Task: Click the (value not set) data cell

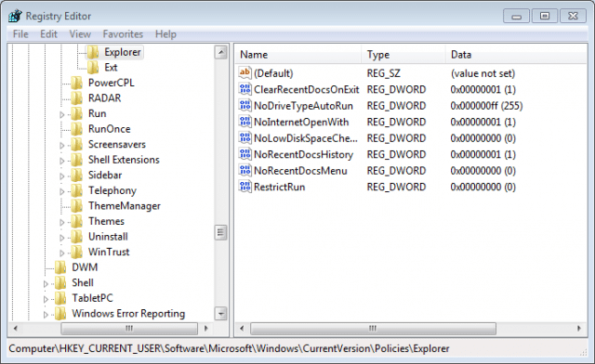Action: coord(483,73)
